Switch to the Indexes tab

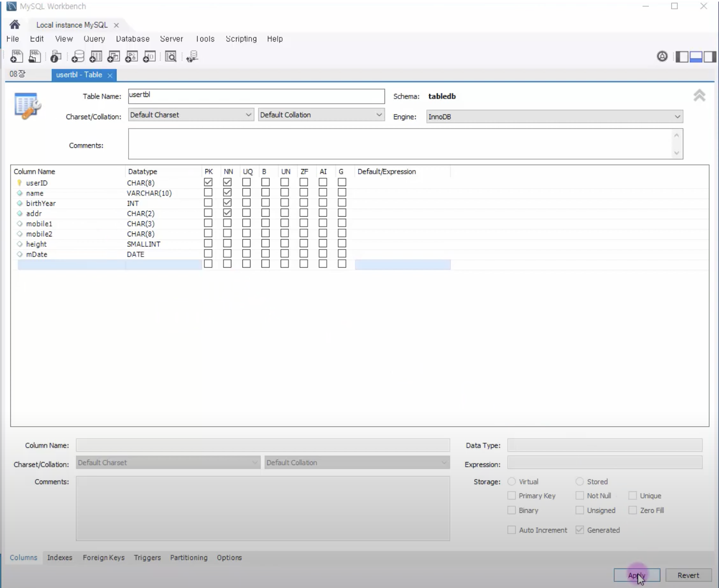[60, 557]
